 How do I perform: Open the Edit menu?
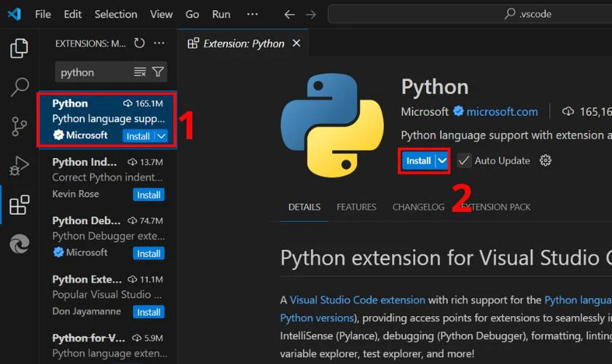tap(73, 14)
